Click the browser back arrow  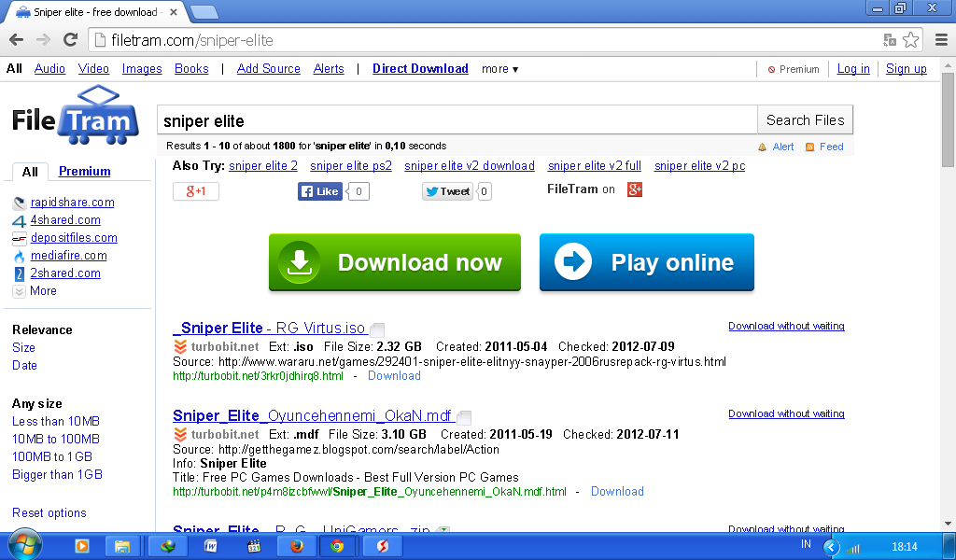(17, 40)
